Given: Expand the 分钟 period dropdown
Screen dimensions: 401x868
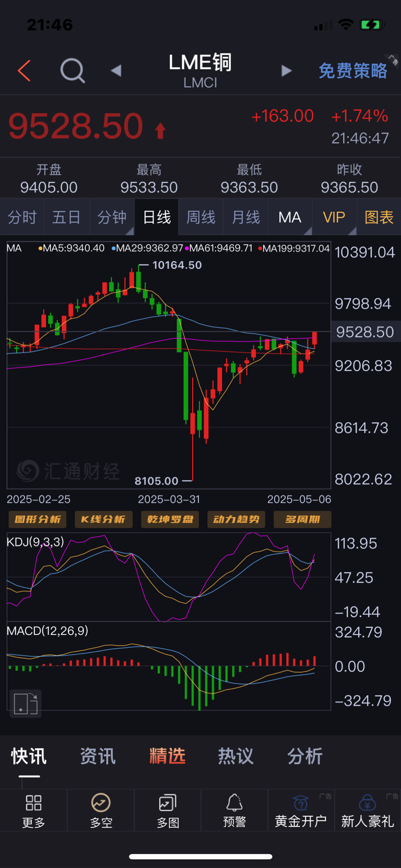Looking at the screenshot, I should coord(112,217).
